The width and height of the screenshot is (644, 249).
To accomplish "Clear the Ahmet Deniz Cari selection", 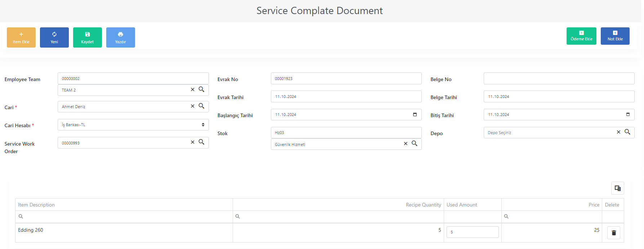I will [x=193, y=106].
